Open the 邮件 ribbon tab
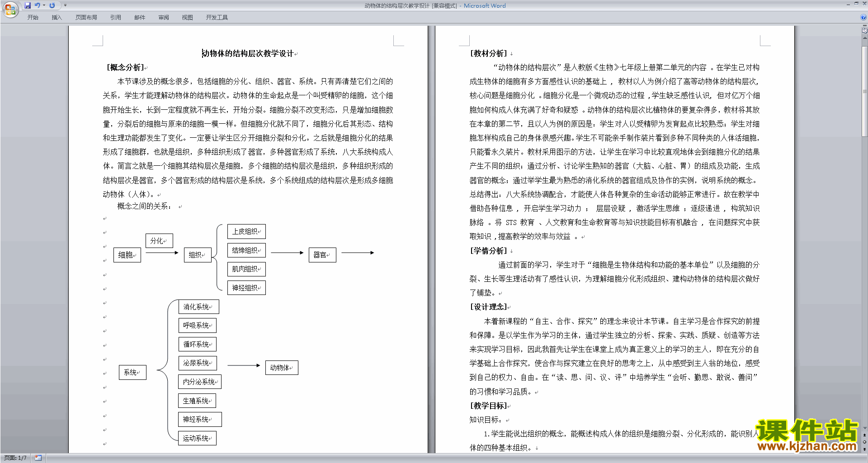Screen dimensions: 868x463 click(x=140, y=18)
